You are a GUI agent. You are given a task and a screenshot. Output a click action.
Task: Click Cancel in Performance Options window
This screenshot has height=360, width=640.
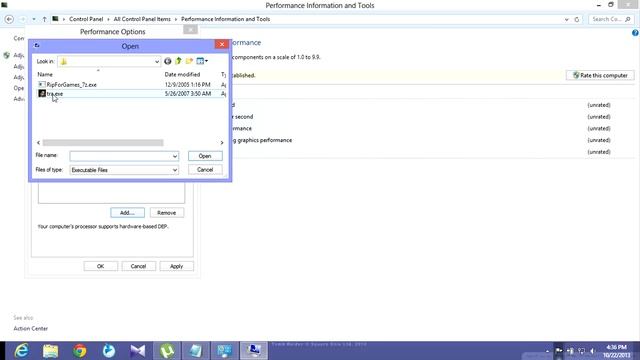point(138,266)
